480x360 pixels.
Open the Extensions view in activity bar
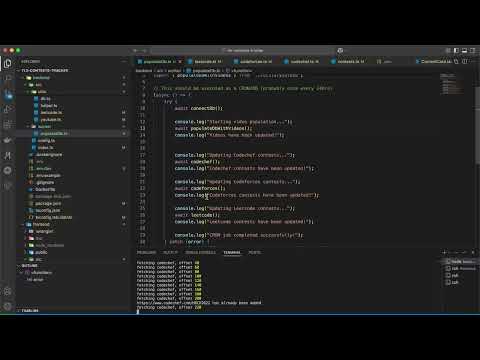[7, 124]
